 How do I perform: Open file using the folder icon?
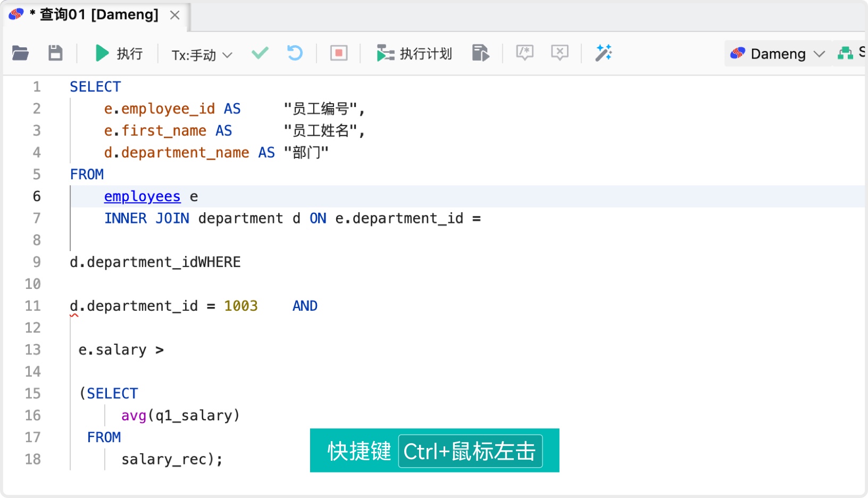[x=20, y=53]
